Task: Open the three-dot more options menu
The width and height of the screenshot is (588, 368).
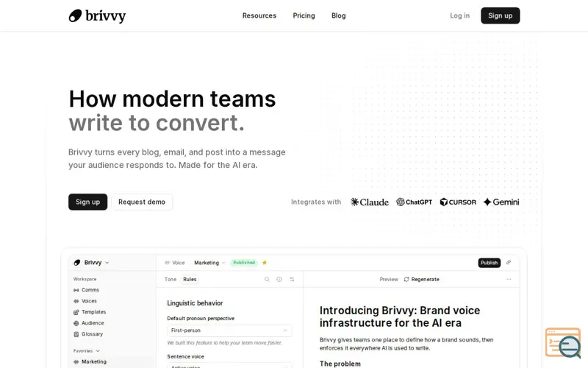Action: coord(509,279)
